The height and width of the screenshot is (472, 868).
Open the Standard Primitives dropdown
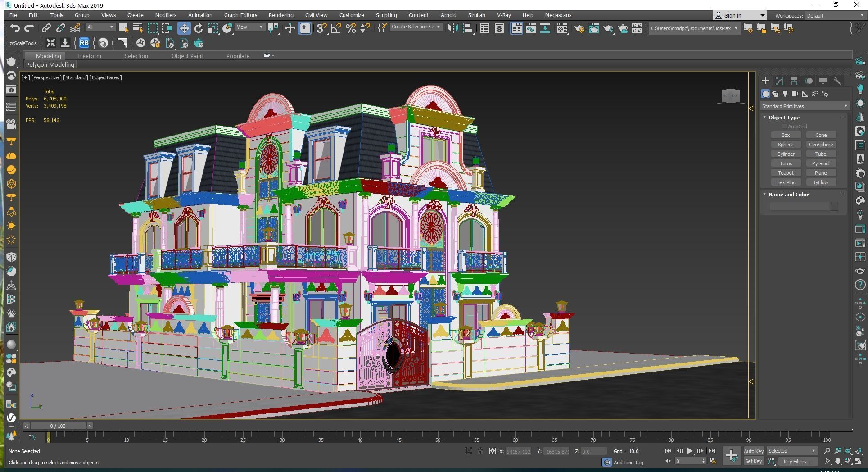point(805,106)
